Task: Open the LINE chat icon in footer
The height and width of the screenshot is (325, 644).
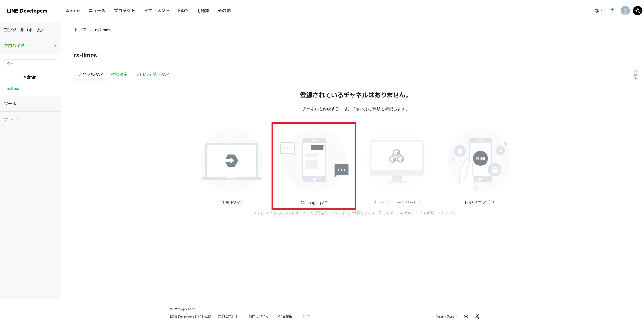Action: (466, 317)
